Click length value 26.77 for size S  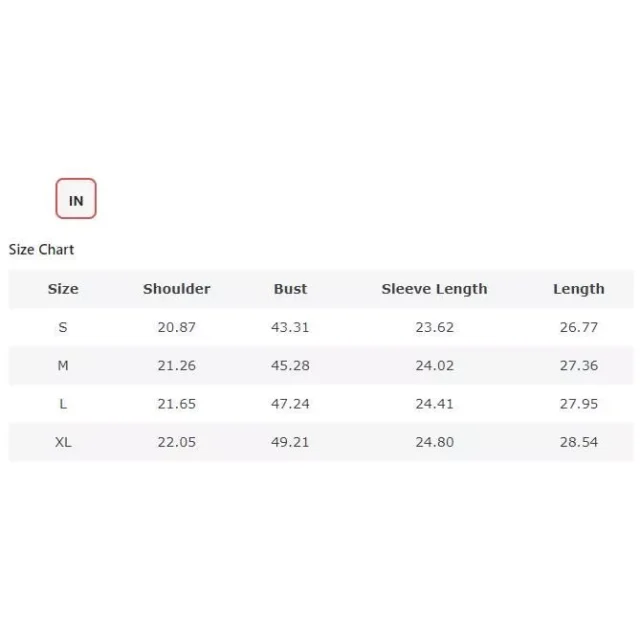579,327
